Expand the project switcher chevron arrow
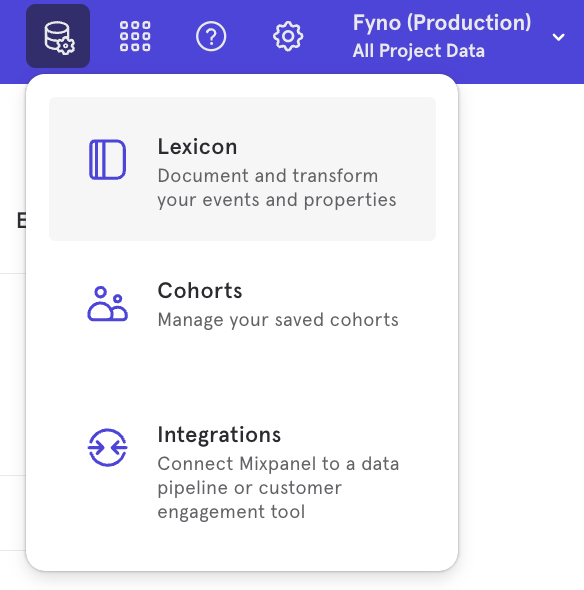The height and width of the screenshot is (590, 584). 558,37
